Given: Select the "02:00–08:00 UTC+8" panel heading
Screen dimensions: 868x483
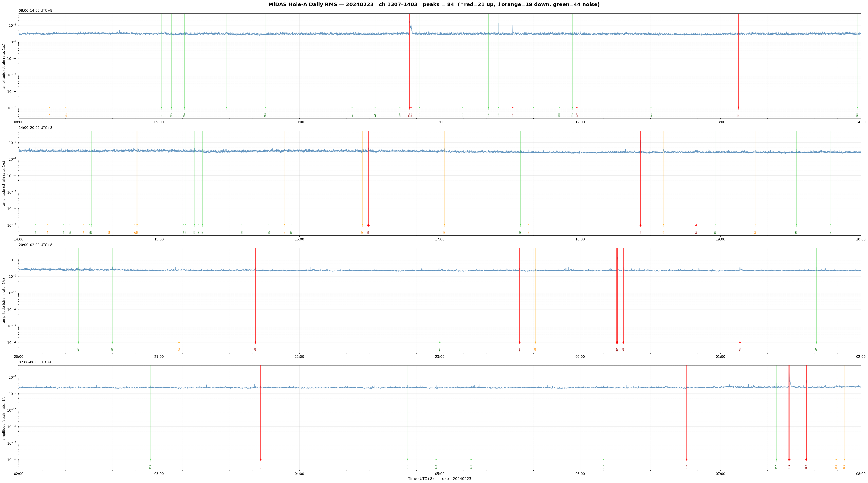Looking at the screenshot, I should [35, 362].
